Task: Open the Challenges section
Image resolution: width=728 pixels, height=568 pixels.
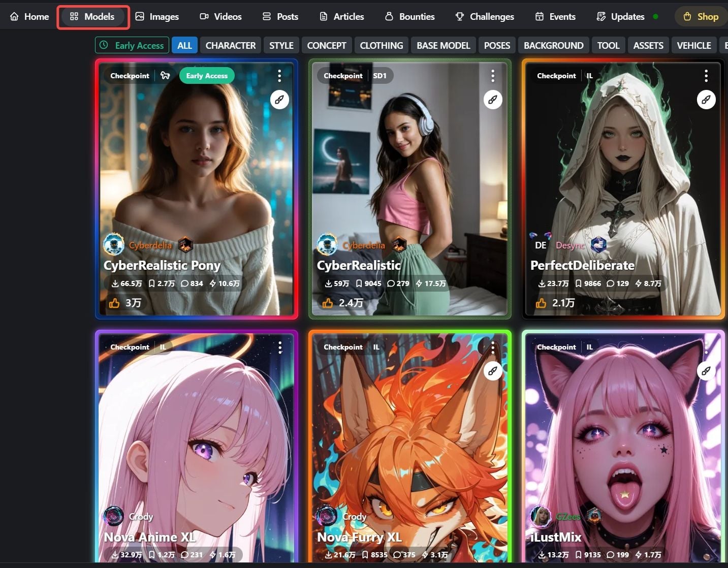Action: click(x=485, y=16)
